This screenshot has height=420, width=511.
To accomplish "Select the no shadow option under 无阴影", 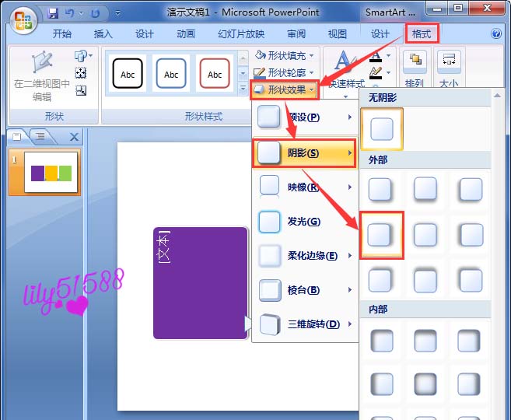I will click(x=382, y=129).
